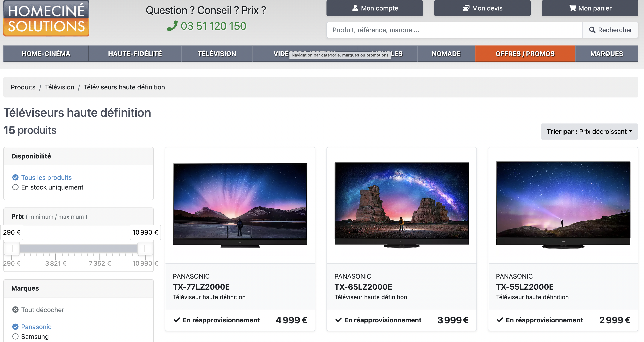644x342 pixels.
Task: Click the user icon in Mon compte
Action: coord(355,8)
